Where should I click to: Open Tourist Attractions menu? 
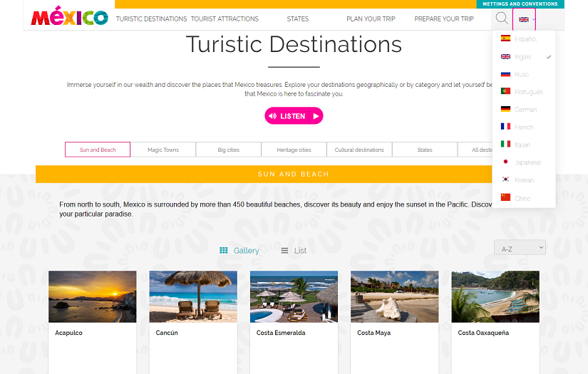[x=225, y=19]
